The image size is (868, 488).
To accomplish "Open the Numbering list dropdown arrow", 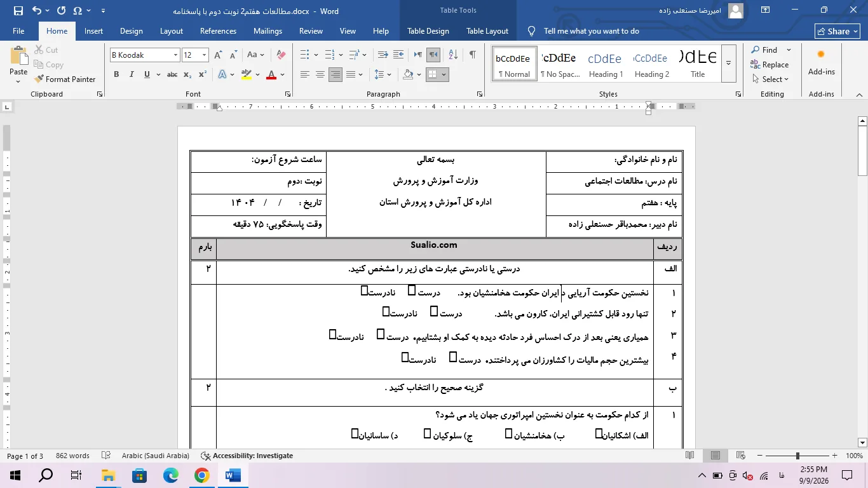I will coord(341,55).
